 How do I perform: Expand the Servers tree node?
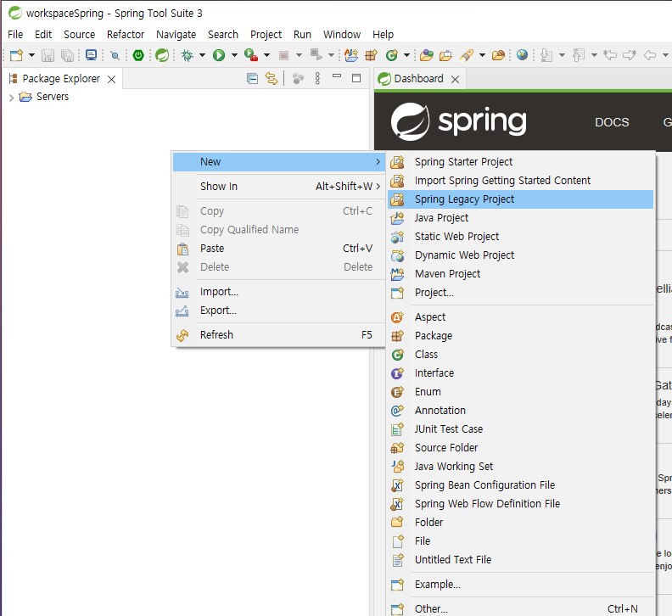pyautogui.click(x=12, y=98)
